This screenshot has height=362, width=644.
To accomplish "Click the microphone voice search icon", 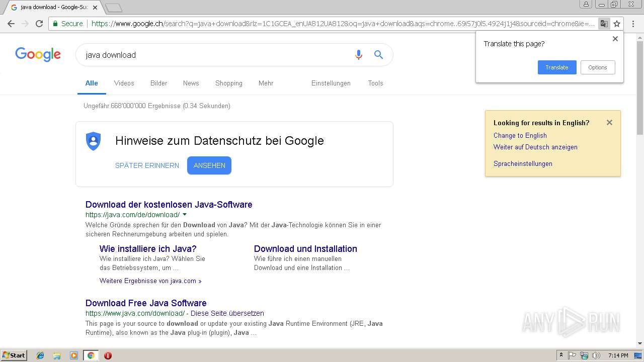I will [358, 55].
